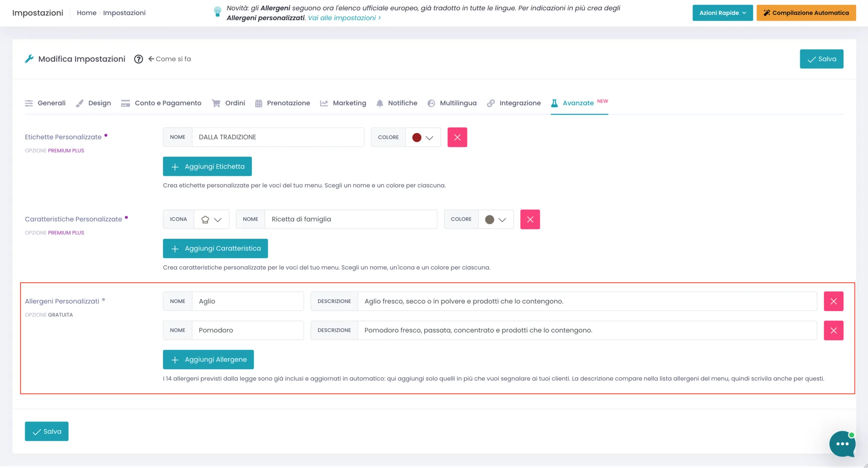Select the Marketing tab
868x468 pixels.
click(x=343, y=103)
